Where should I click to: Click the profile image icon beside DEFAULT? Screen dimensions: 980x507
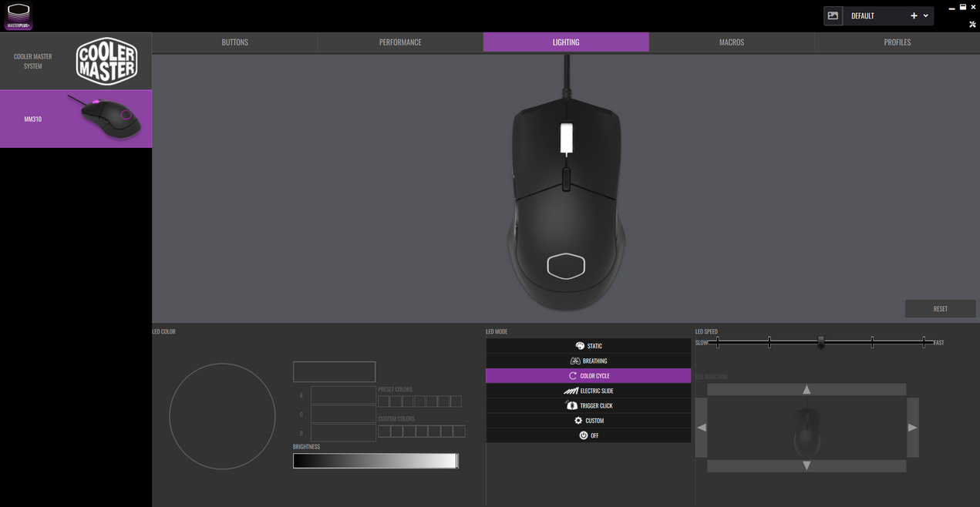point(833,15)
